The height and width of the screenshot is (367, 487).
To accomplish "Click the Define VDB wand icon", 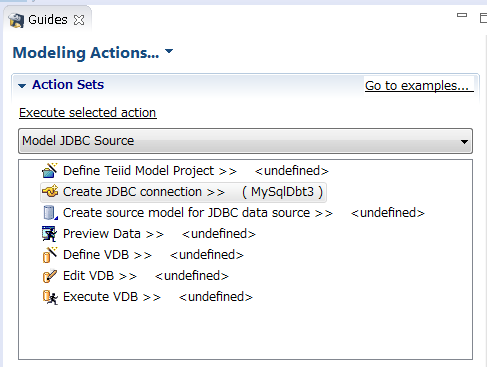I will pos(50,255).
